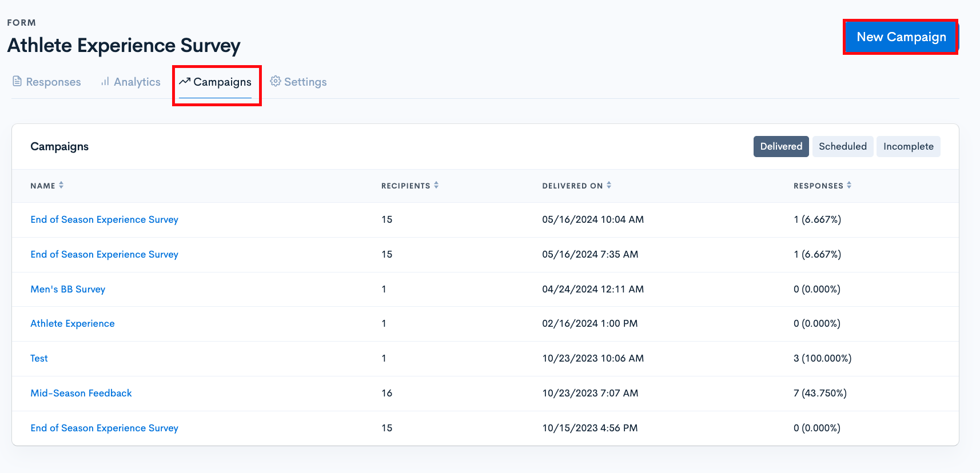Open the Athlete Experience campaign
This screenshot has width=980, height=473.
pyautogui.click(x=73, y=323)
